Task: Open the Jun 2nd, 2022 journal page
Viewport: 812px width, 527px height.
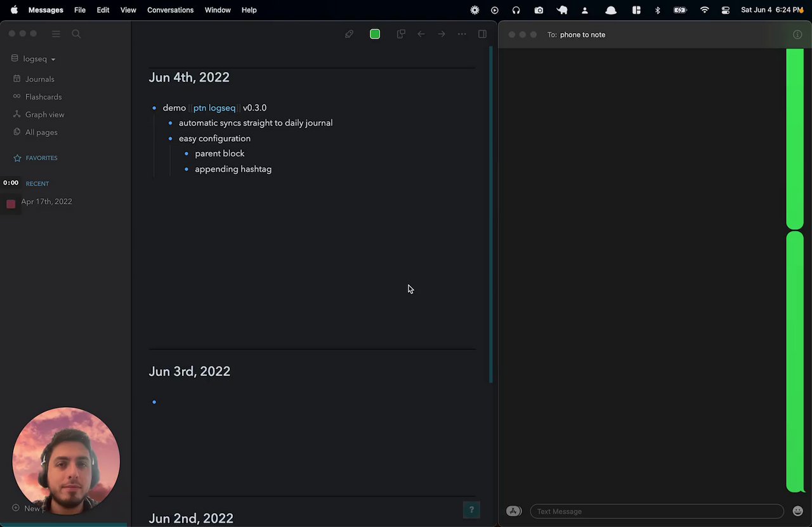Action: point(191,519)
